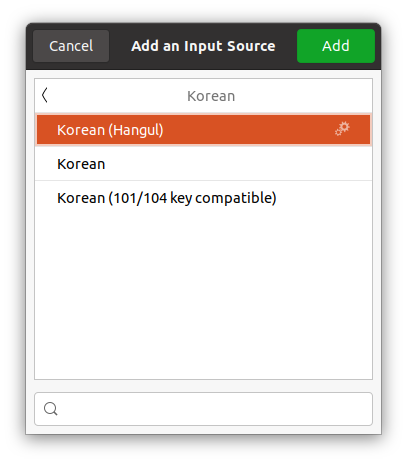Image resolution: width=407 pixels, height=463 pixels.
Task: Cancel adding an input source
Action: point(71,46)
